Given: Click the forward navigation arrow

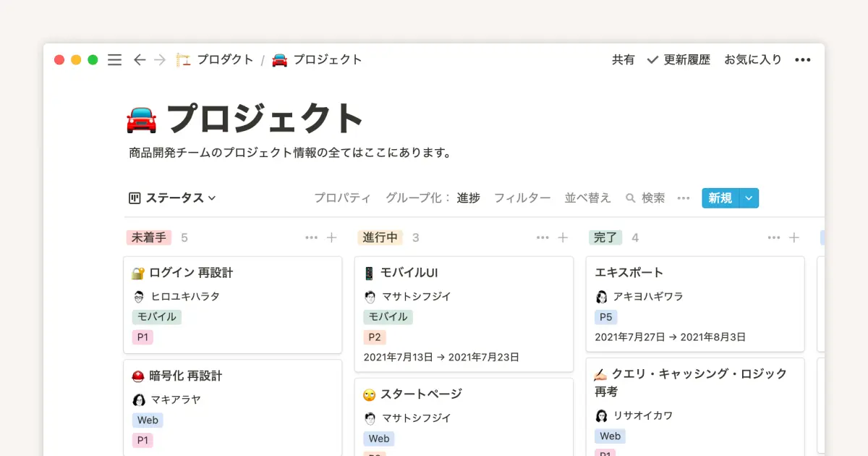Looking at the screenshot, I should coord(160,59).
